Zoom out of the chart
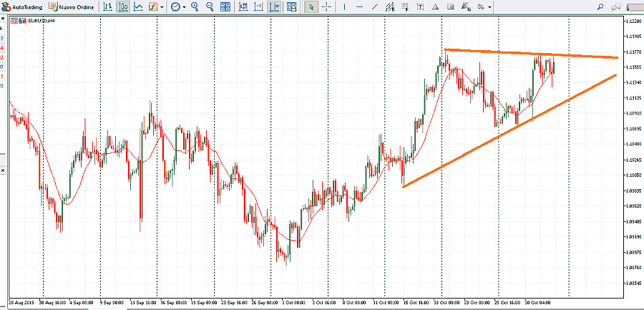The width and height of the screenshot is (644, 310). (x=210, y=7)
